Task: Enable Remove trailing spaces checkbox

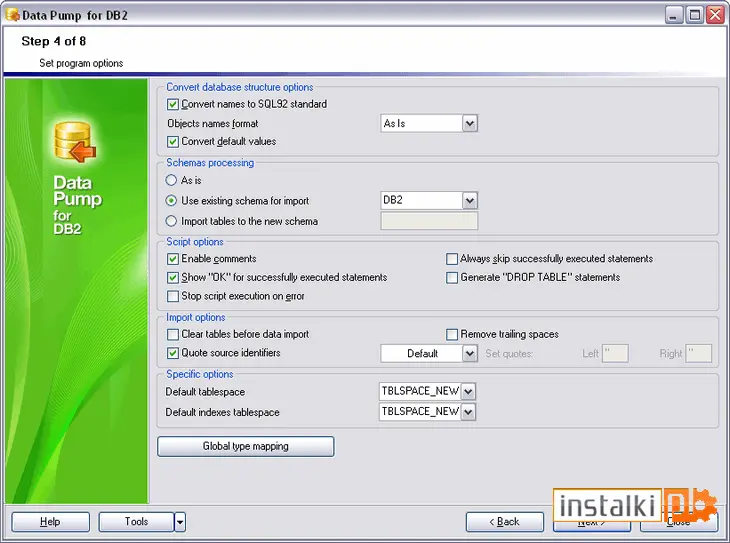Action: [452, 334]
